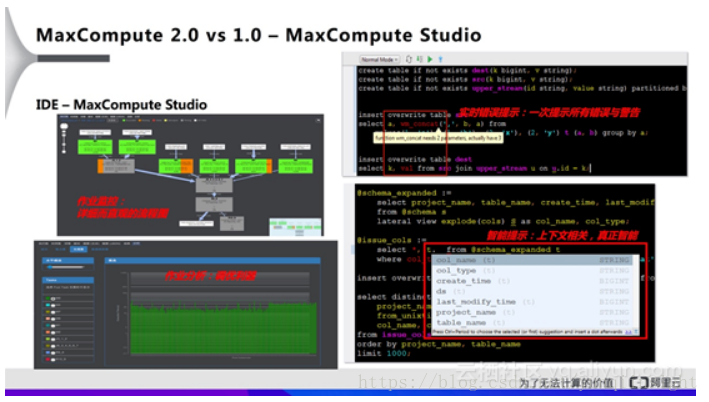The width and height of the screenshot is (709, 402).
Task: Click the green-marked icon left of Run arrow
Action: [420, 59]
